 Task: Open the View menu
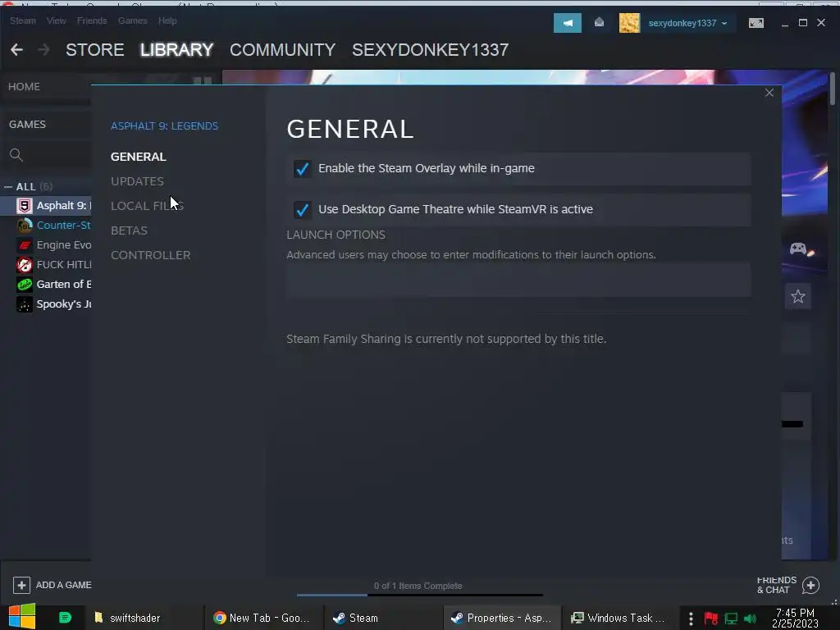57,21
